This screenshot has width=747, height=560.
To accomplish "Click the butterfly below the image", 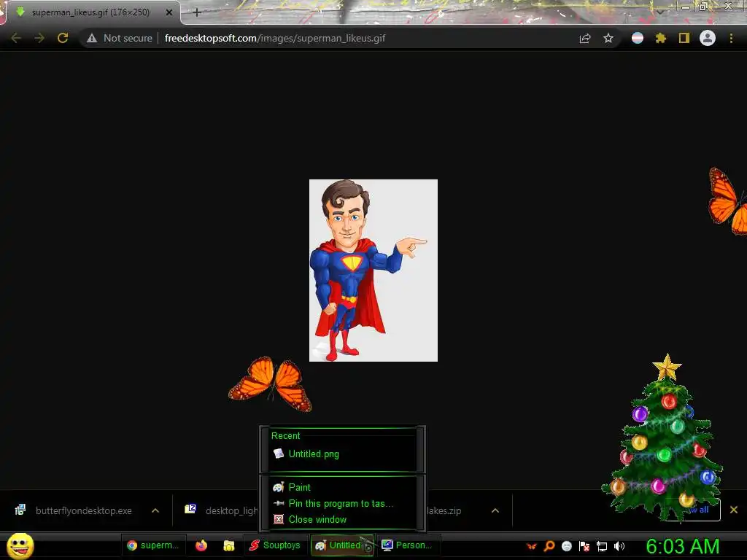I will 271,384.
